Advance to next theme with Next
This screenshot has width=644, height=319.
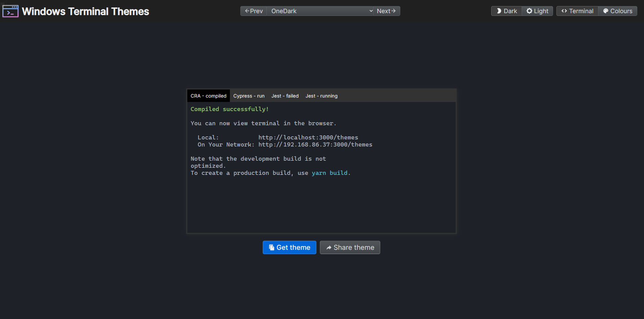[x=386, y=11]
